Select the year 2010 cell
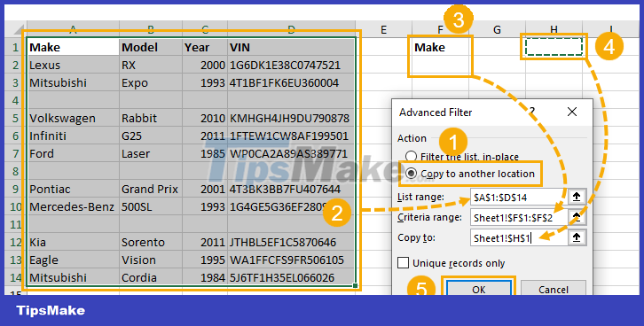Image resolution: width=644 pixels, height=326 pixels. (x=205, y=118)
